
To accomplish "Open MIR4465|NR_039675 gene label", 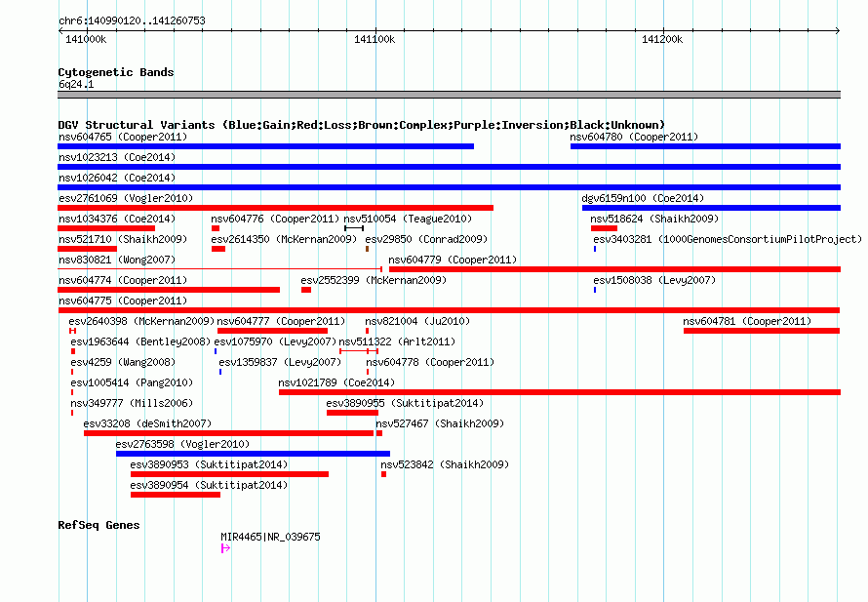I will (x=271, y=537).
